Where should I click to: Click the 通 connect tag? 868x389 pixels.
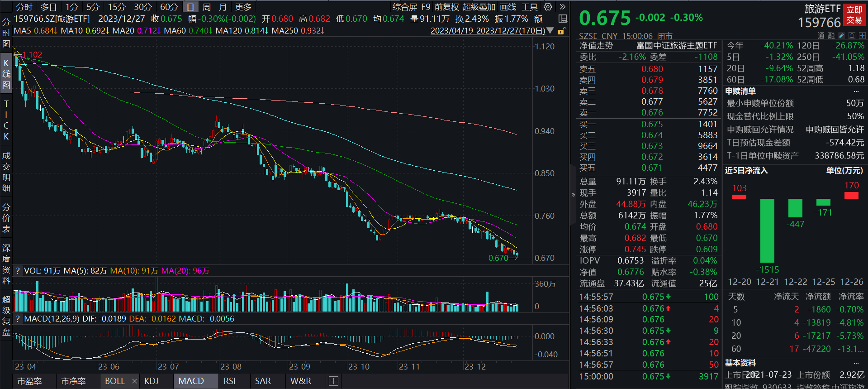coord(821,35)
